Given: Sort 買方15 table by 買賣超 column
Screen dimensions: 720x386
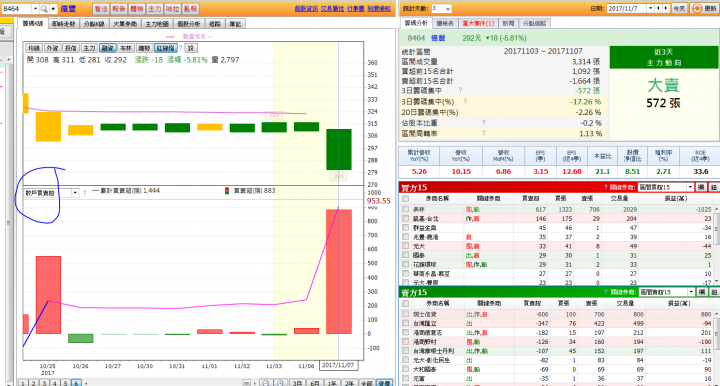Looking at the screenshot, I should click(530, 199).
